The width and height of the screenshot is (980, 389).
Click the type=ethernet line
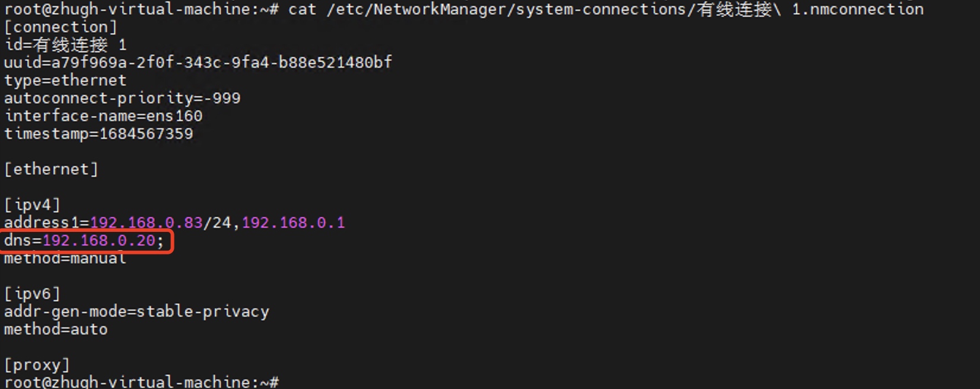point(65,81)
